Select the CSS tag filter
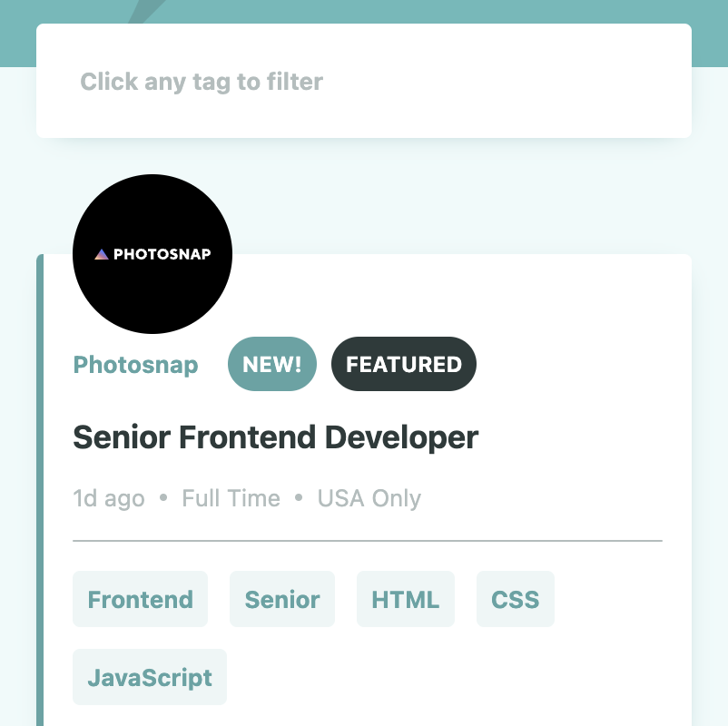Screen dimensions: 728x726 516,600
